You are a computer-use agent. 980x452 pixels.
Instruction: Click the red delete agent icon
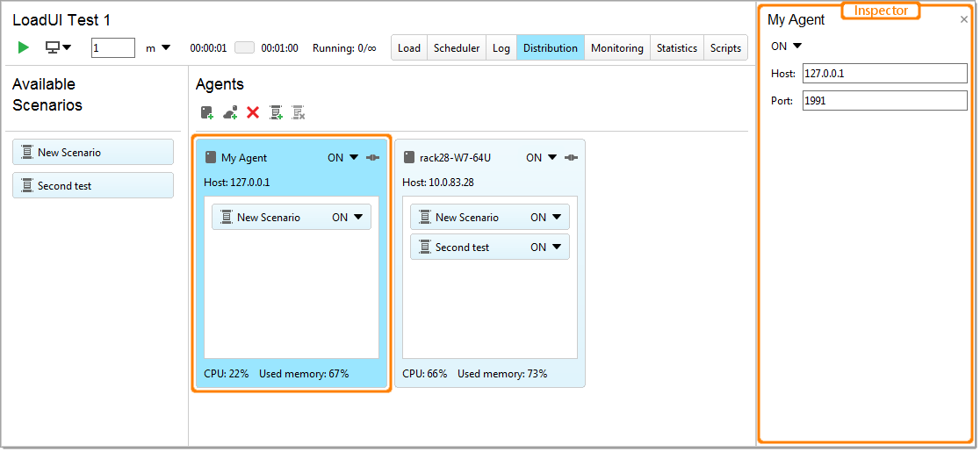point(253,112)
